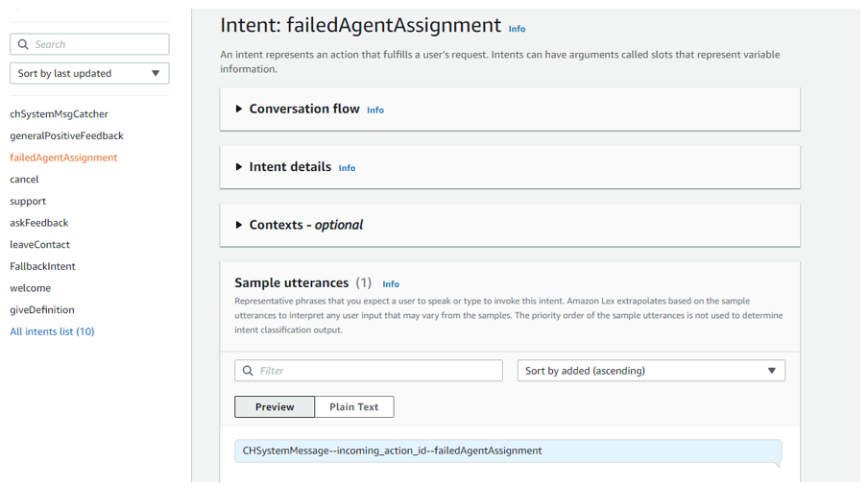868x488 pixels.
Task: Click the intent Search field
Action: (x=98, y=44)
